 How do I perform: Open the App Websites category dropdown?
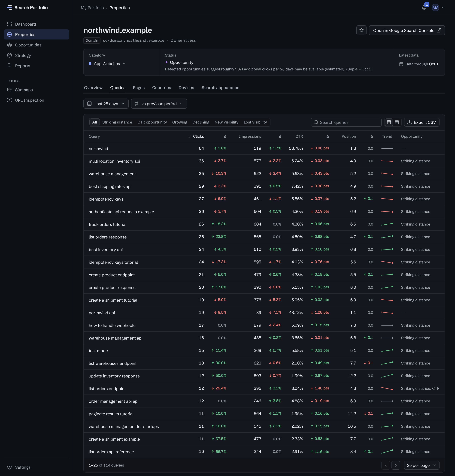coord(107,63)
